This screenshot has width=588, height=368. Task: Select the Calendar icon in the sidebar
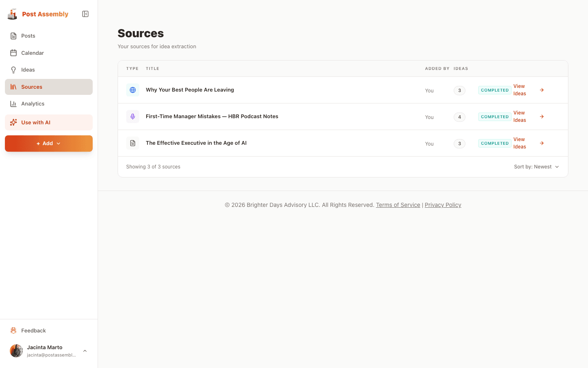tap(13, 53)
